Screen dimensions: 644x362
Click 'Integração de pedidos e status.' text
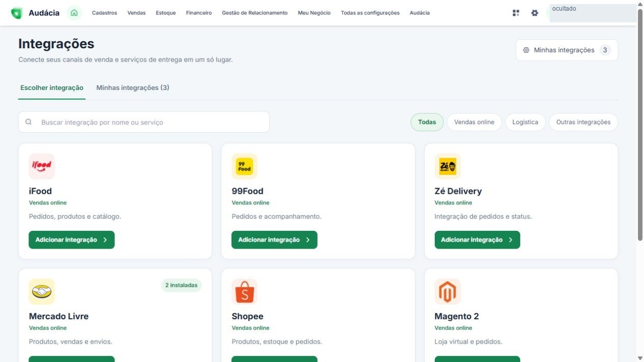click(x=483, y=217)
